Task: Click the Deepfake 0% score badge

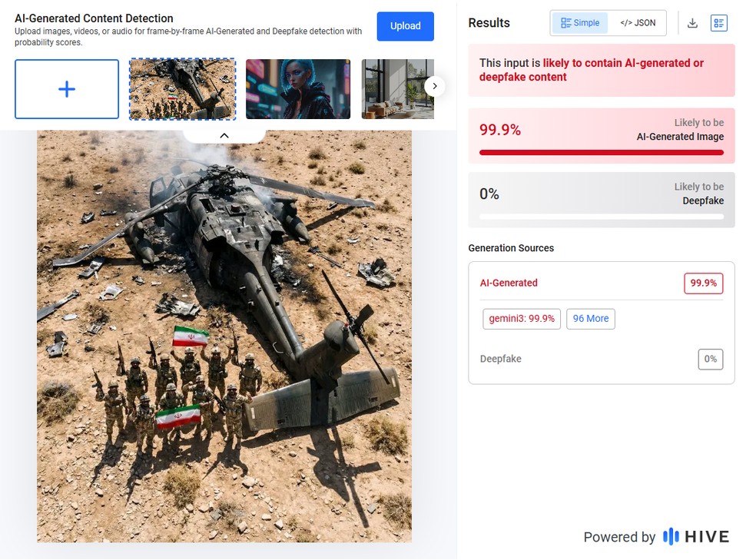Action: pos(711,359)
